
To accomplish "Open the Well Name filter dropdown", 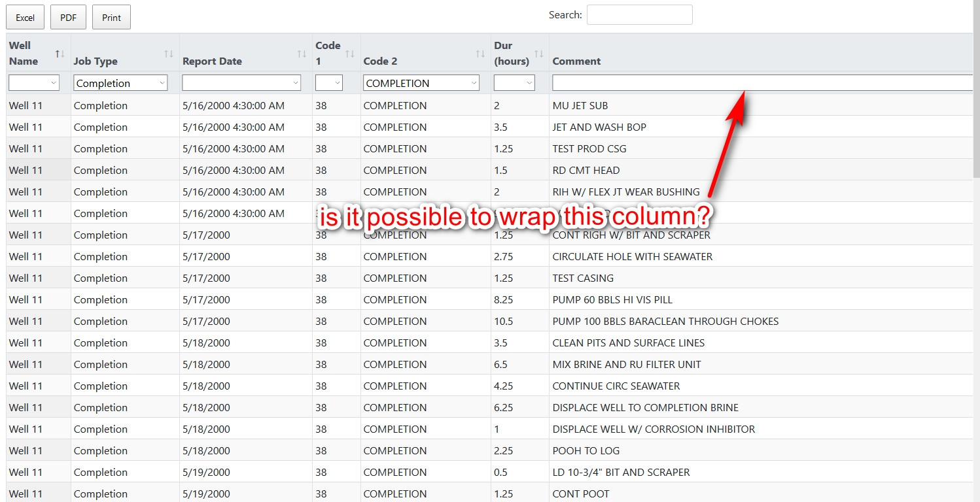I will point(34,83).
